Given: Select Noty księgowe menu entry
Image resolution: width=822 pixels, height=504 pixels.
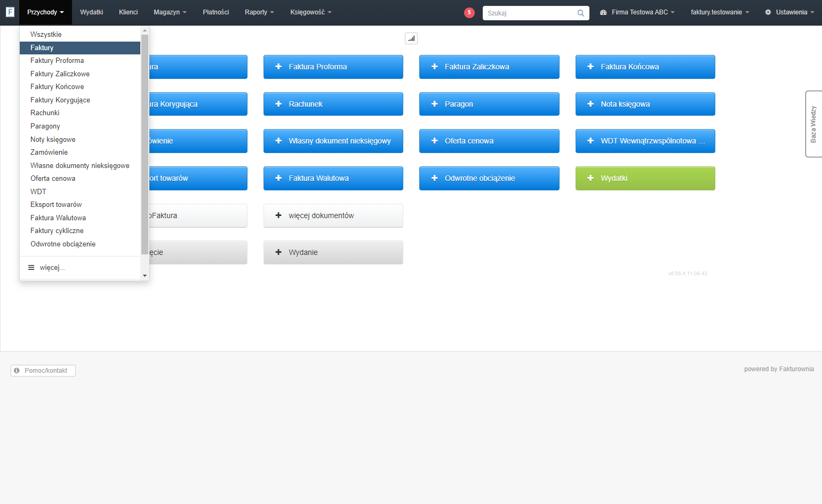Looking at the screenshot, I should 80,140.
